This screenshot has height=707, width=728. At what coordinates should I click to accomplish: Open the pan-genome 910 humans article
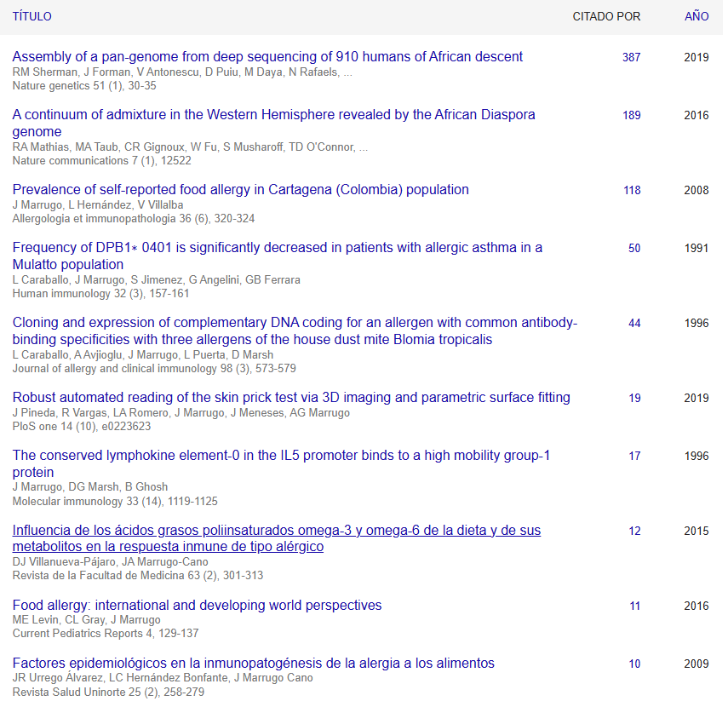click(x=267, y=57)
